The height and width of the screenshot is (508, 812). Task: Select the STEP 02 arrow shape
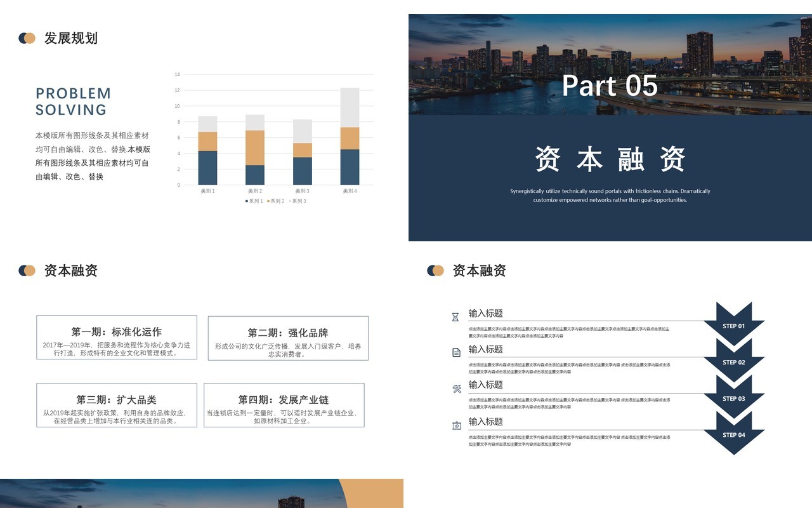tap(734, 361)
